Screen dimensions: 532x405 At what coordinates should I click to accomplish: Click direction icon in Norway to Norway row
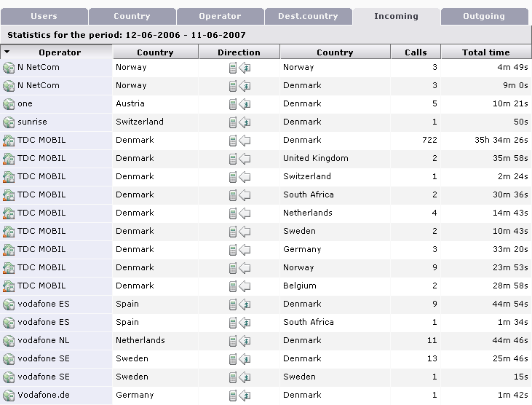click(239, 68)
